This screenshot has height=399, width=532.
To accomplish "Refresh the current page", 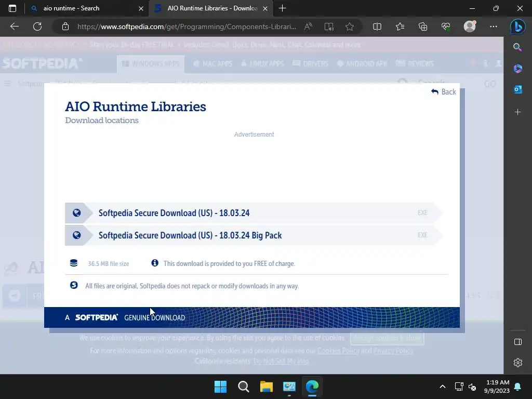I will (37, 26).
